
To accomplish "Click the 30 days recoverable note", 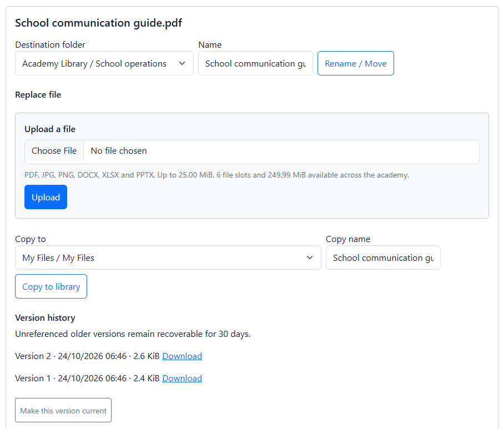I will (133, 334).
